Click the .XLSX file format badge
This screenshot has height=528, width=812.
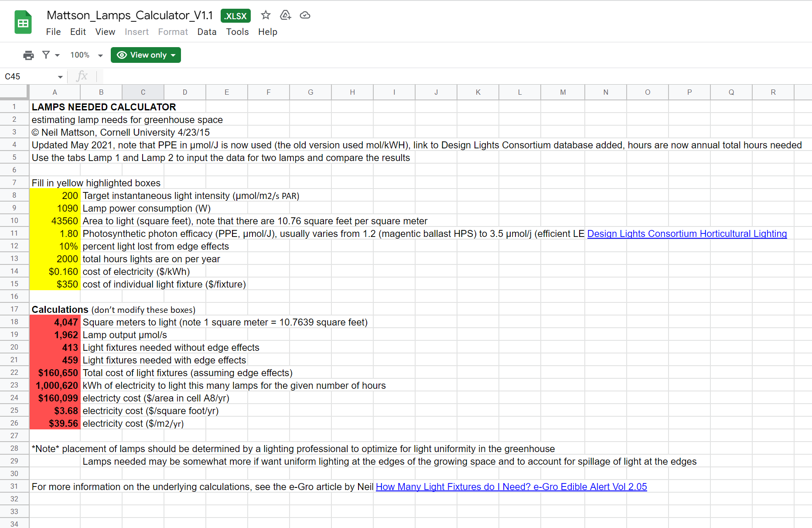[x=235, y=16]
